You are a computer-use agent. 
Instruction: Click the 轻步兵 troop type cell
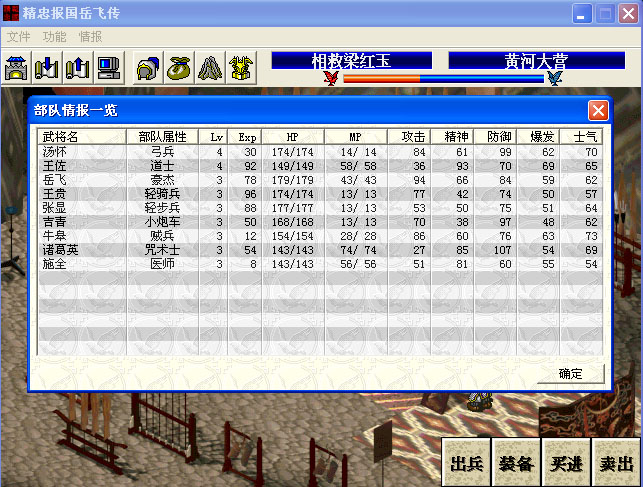click(162, 208)
